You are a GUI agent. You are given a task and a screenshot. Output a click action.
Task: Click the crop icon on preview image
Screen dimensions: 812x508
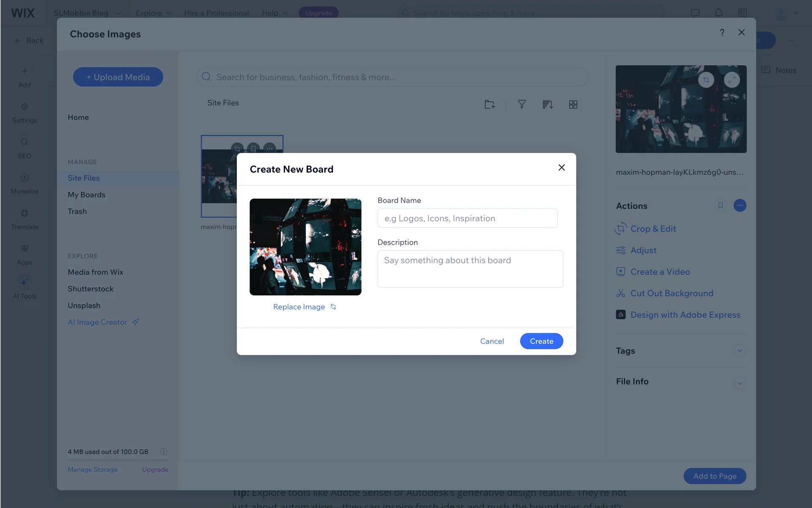[706, 80]
